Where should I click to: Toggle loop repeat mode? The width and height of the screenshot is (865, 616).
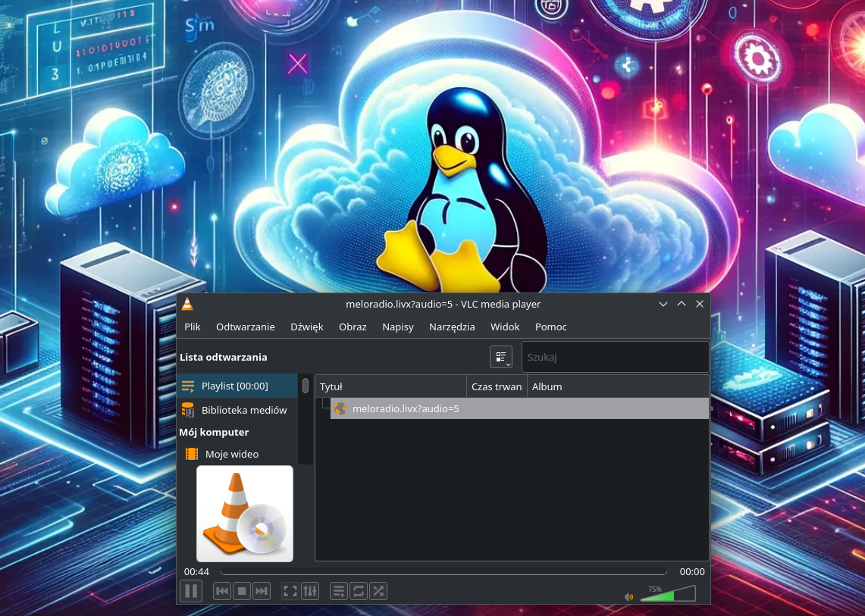coord(359,591)
